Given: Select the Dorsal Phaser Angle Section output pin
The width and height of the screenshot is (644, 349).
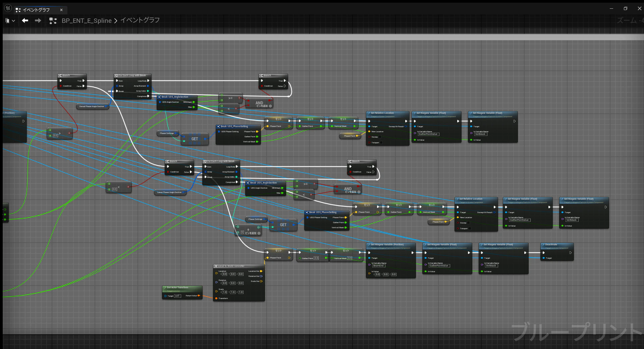Looking at the screenshot, I should pos(106,106).
